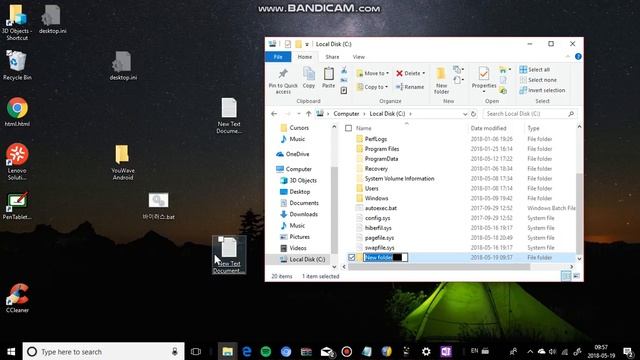640x360 pixels.
Task: Switch to details view layout icon
Action: coord(566,276)
